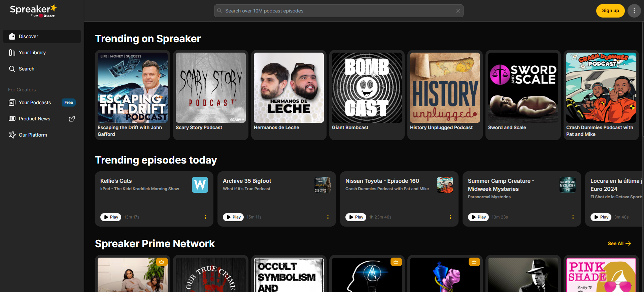
Task: Click the Paranormal Mysteries show name
Action: [489, 197]
